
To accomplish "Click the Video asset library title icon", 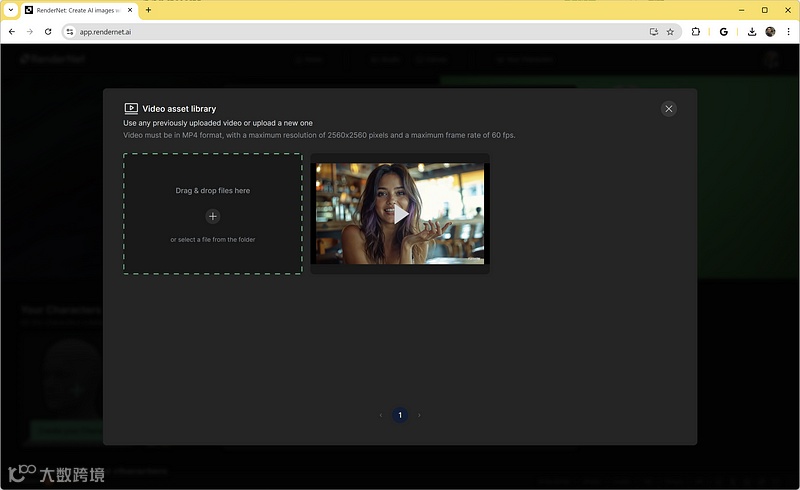I will click(131, 108).
